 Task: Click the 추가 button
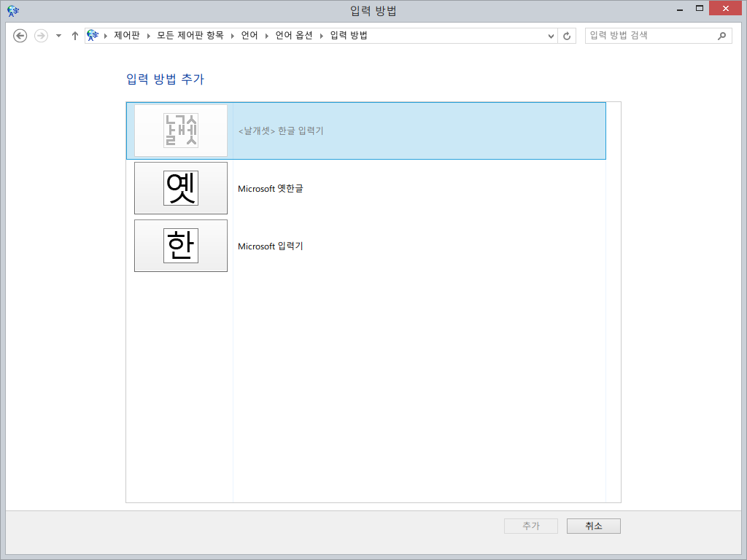click(x=531, y=526)
